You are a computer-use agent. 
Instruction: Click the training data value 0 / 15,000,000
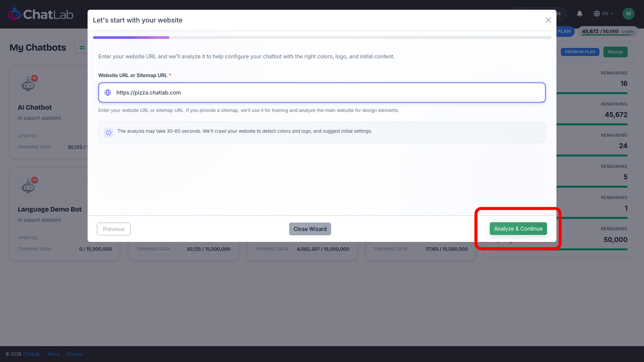point(96,249)
